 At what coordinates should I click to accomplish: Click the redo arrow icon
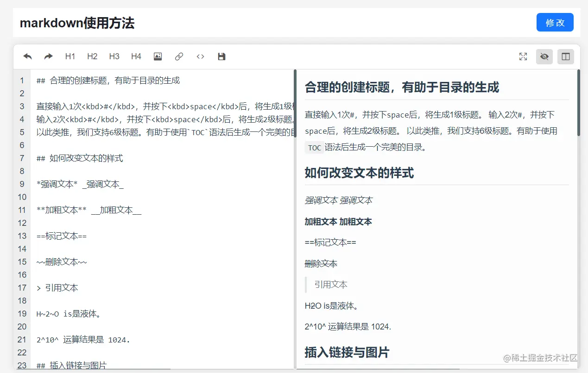[49, 56]
